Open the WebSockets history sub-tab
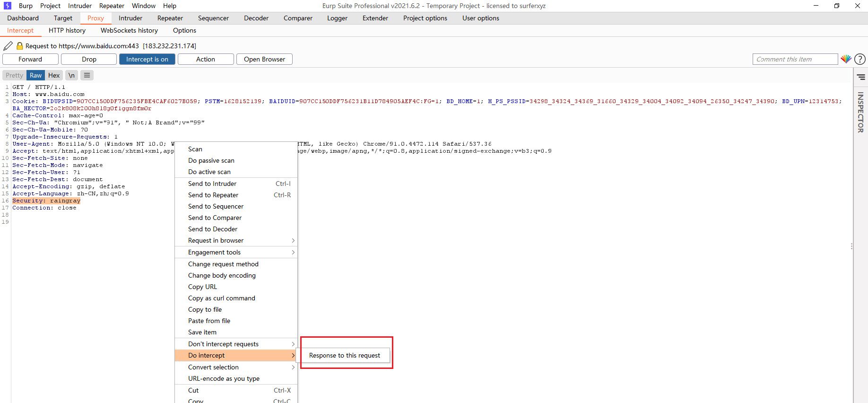 pos(129,30)
